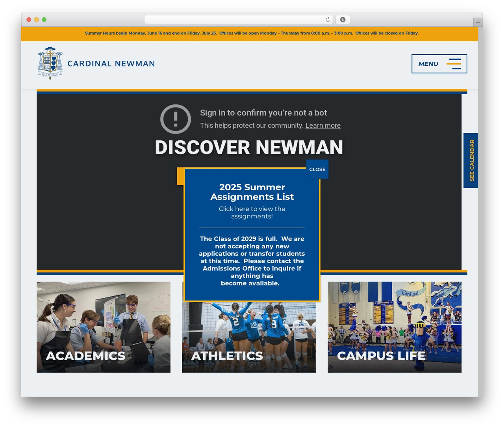Click the Cardinal Newman site title

pyautogui.click(x=111, y=64)
